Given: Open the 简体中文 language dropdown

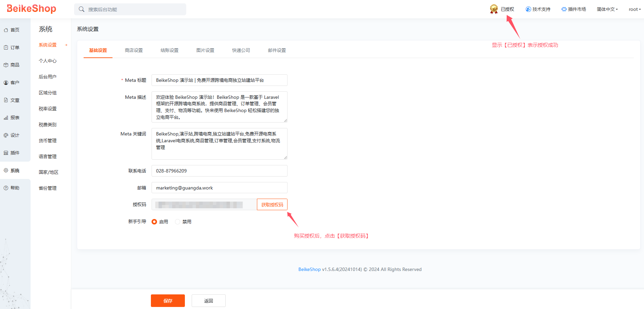Looking at the screenshot, I should [x=607, y=9].
